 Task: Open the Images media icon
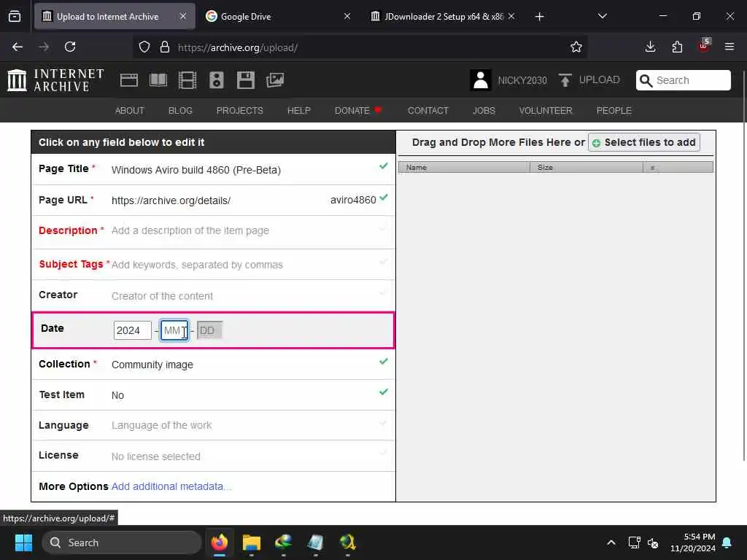[275, 80]
